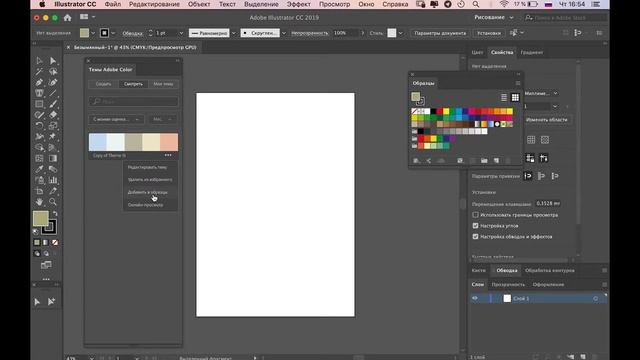The image size is (640, 360).
Task: Set fill to None in toolbar
Action: tap(55, 242)
